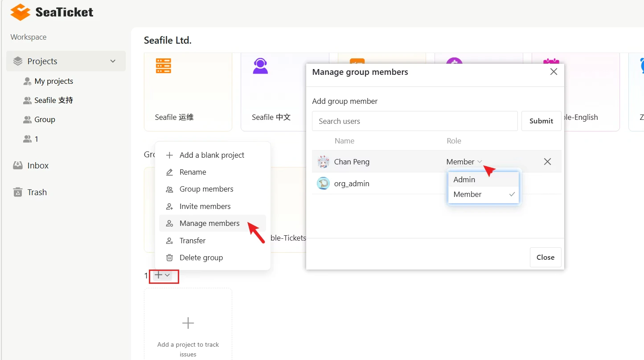Image resolution: width=644 pixels, height=360 pixels.
Task: Click the Submit button
Action: coord(541,121)
